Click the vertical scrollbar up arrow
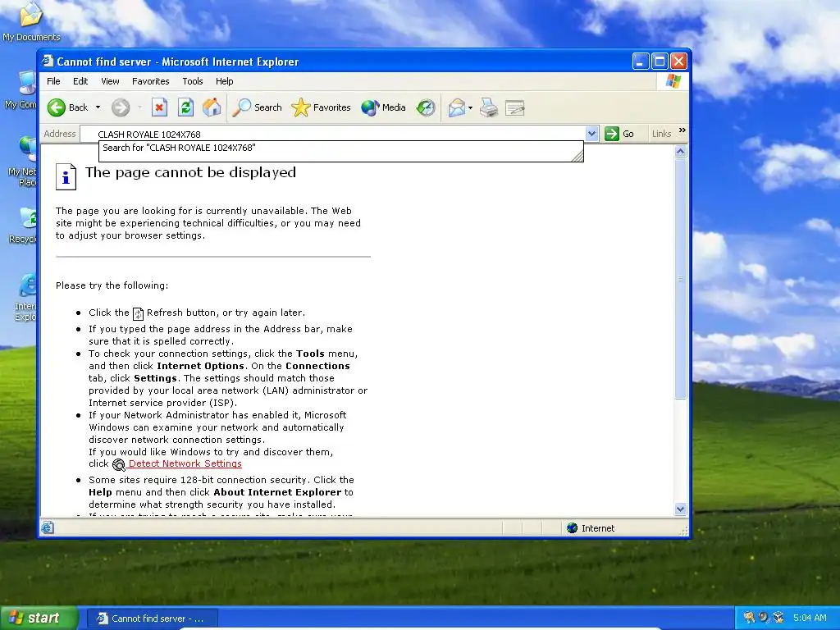 coord(680,152)
